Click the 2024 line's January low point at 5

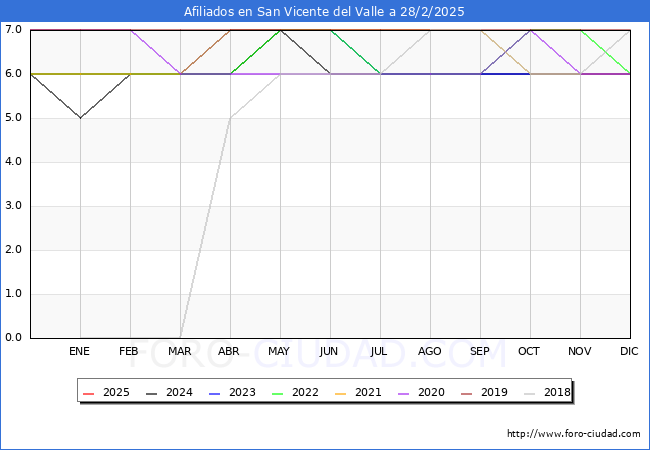point(80,118)
